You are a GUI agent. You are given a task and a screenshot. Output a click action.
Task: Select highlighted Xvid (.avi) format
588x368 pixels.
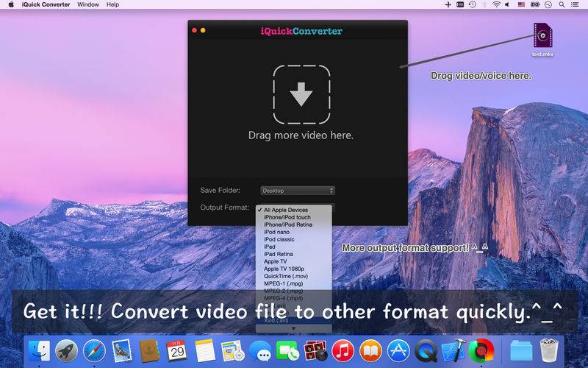[293, 320]
